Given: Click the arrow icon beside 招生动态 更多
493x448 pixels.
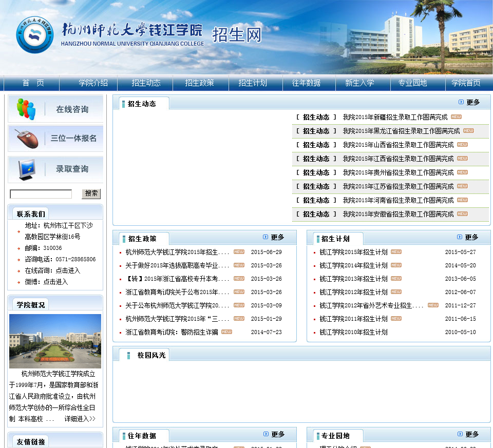Looking at the screenshot, I should (x=461, y=102).
